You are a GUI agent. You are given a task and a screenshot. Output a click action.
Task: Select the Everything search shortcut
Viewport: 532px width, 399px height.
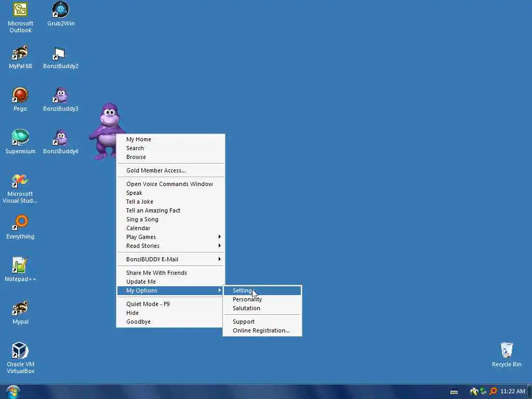pos(20,227)
